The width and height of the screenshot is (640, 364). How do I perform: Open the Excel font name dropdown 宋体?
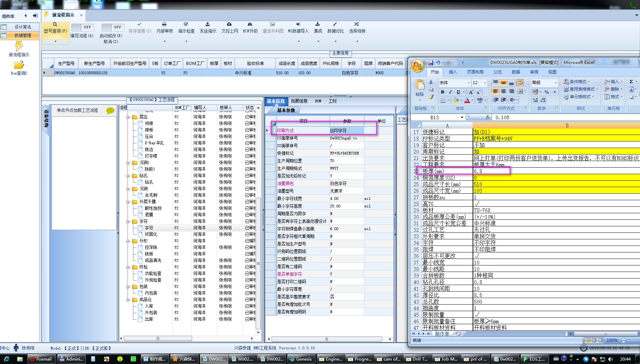pos(468,83)
